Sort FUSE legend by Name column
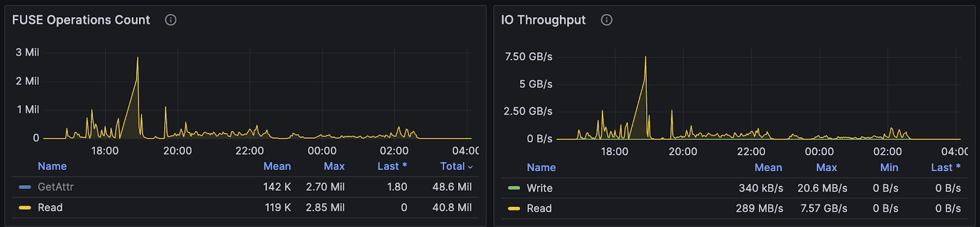The height and width of the screenshot is (227, 980). coord(52,166)
